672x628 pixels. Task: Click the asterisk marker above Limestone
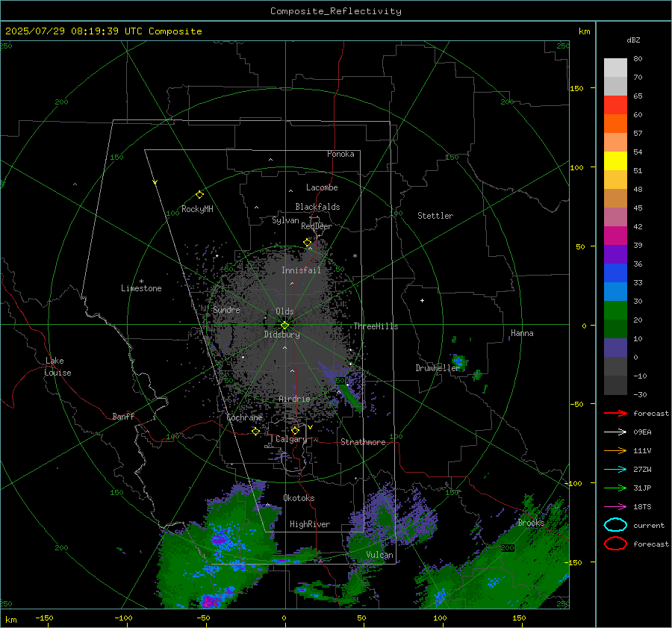pyautogui.click(x=141, y=282)
